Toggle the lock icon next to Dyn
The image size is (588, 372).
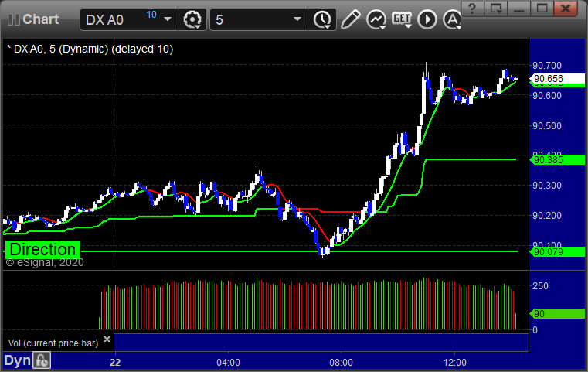(41, 360)
